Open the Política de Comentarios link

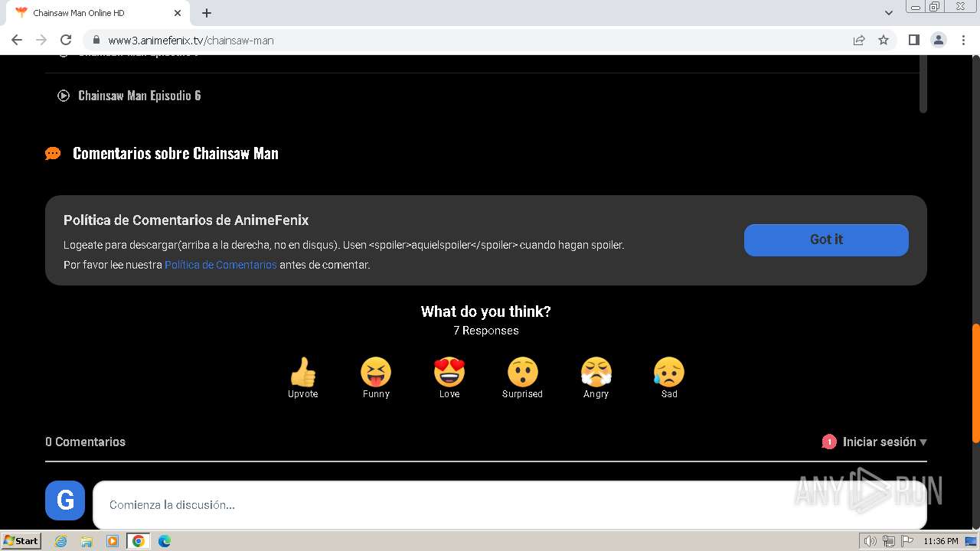pyautogui.click(x=220, y=265)
